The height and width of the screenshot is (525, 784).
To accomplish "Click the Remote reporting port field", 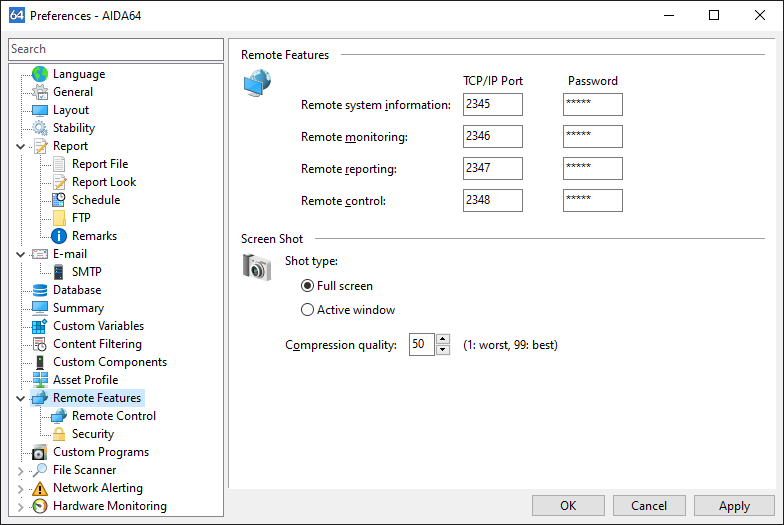I will pyautogui.click(x=492, y=168).
